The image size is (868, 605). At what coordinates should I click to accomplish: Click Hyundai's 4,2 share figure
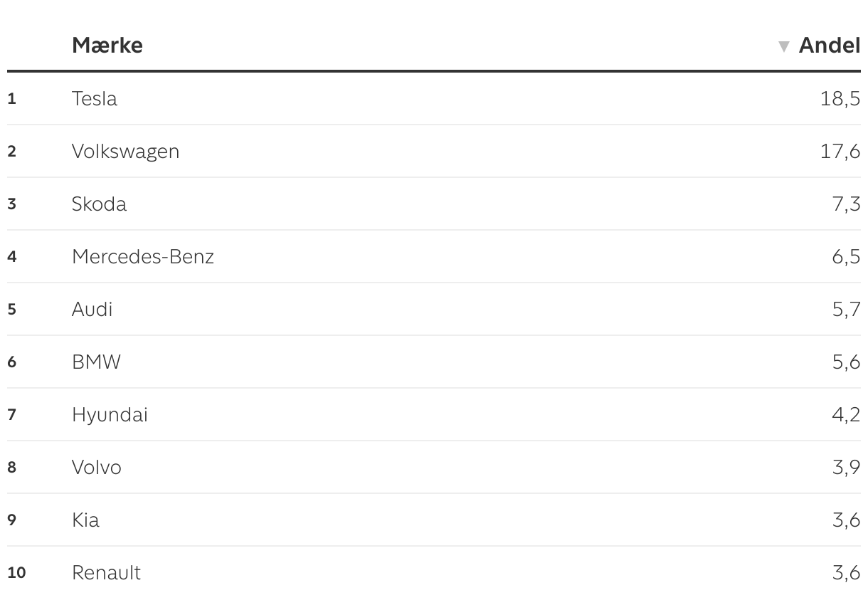coord(846,415)
